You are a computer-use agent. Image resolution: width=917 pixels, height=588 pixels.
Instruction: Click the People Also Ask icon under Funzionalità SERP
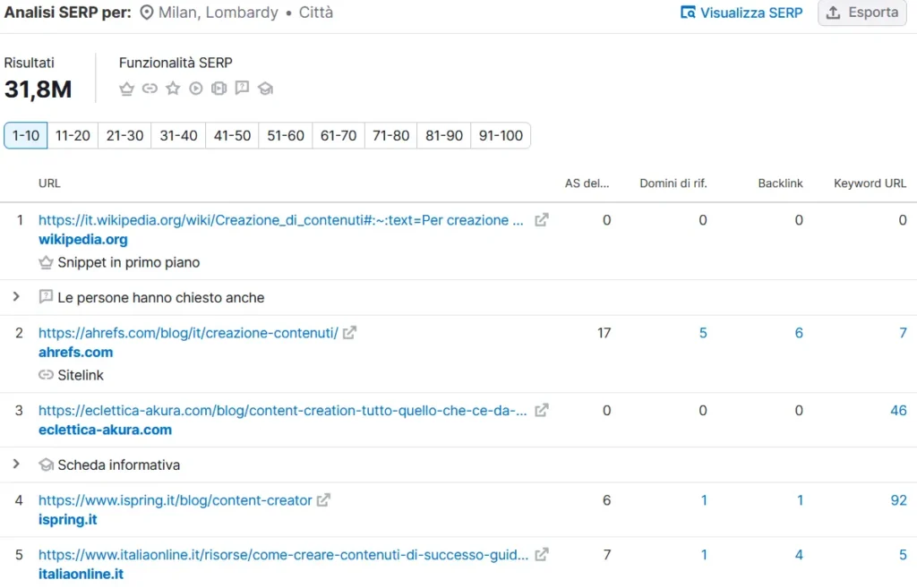242,89
